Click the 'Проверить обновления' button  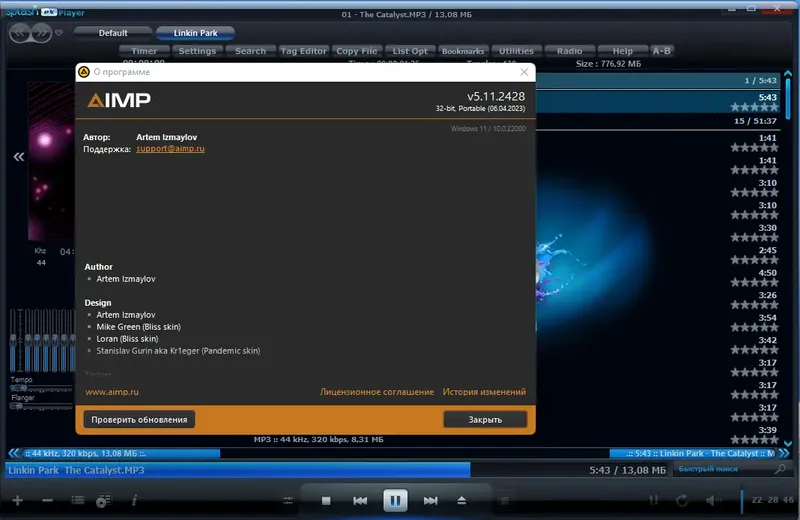tap(139, 419)
